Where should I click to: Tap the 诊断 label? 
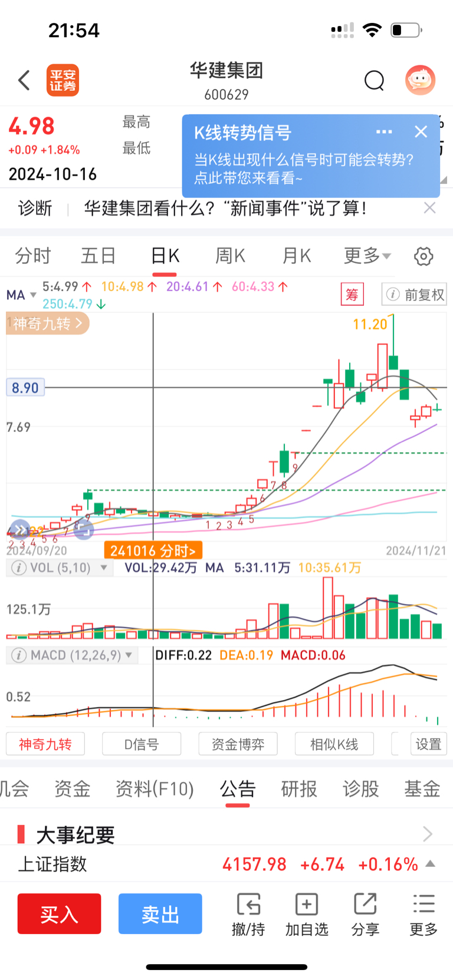tap(35, 207)
